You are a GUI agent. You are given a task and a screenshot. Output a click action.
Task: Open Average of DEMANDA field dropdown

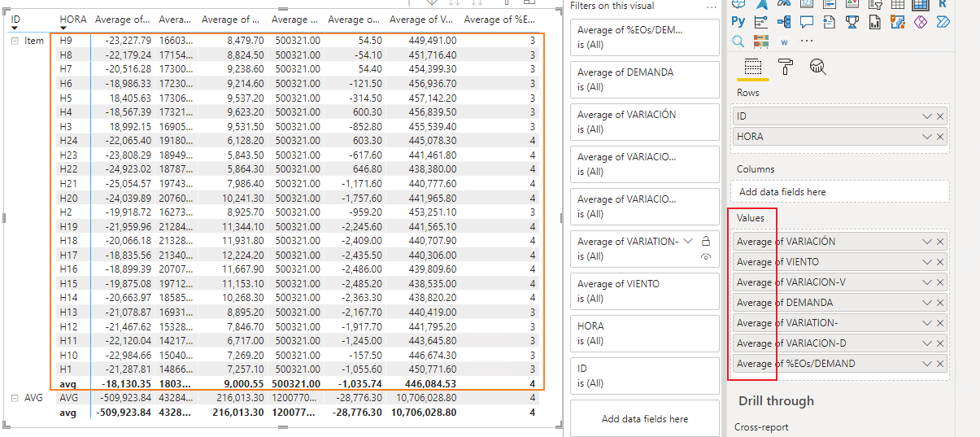click(926, 303)
